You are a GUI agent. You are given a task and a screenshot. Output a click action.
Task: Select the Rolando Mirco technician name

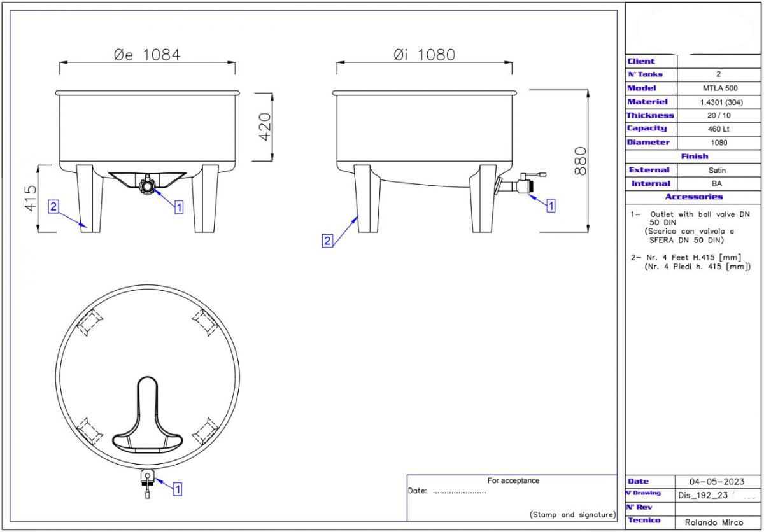[713, 522]
